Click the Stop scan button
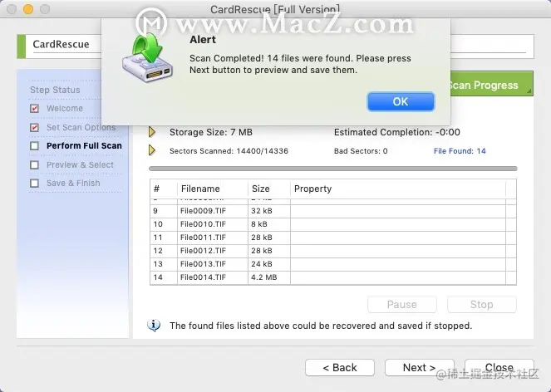The image size is (551, 392). coord(482,304)
